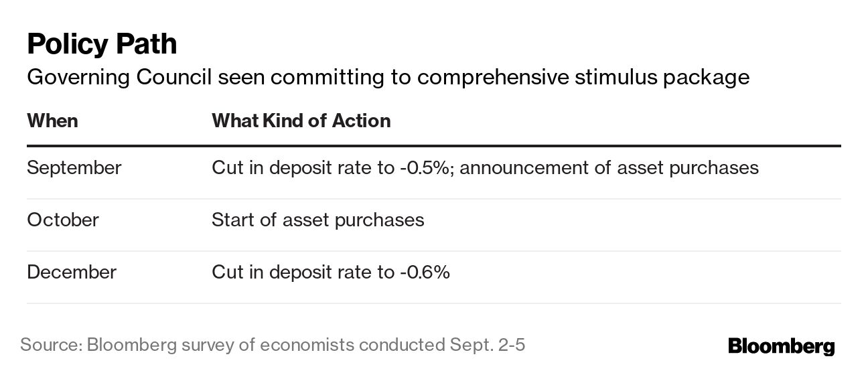Select the October row label

pyautogui.click(x=63, y=220)
